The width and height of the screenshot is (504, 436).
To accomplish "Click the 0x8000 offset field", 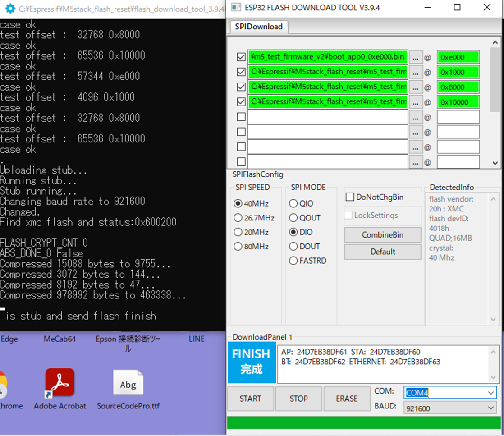I will click(458, 87).
